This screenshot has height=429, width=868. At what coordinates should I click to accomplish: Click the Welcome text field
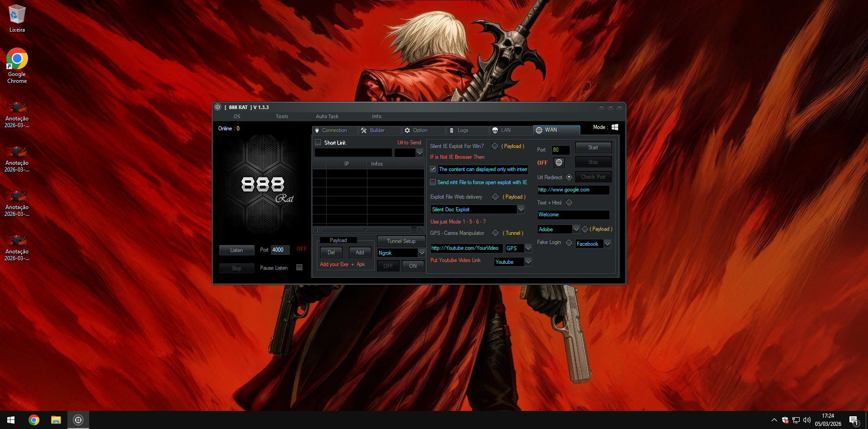pos(573,215)
